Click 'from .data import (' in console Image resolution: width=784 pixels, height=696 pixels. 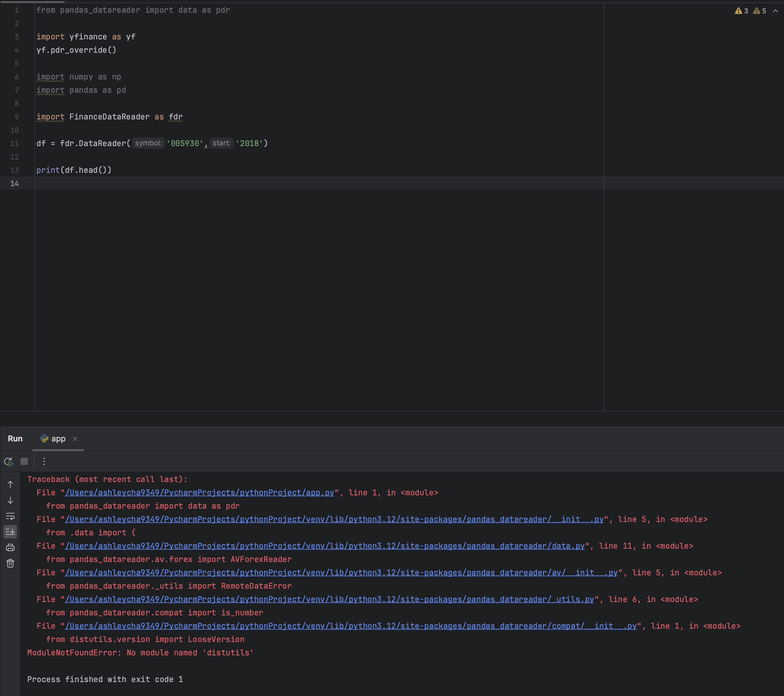tap(91, 533)
